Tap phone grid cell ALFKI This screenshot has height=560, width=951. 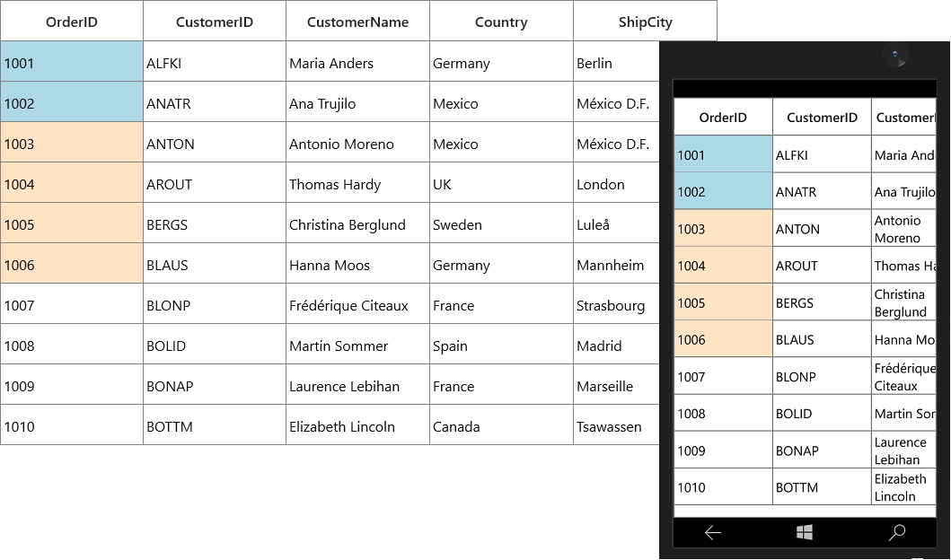point(822,154)
